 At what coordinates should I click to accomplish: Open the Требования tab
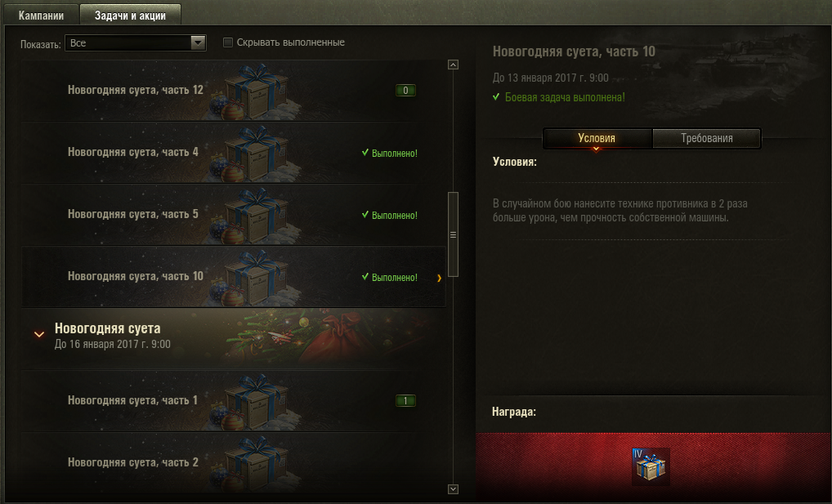click(x=706, y=139)
